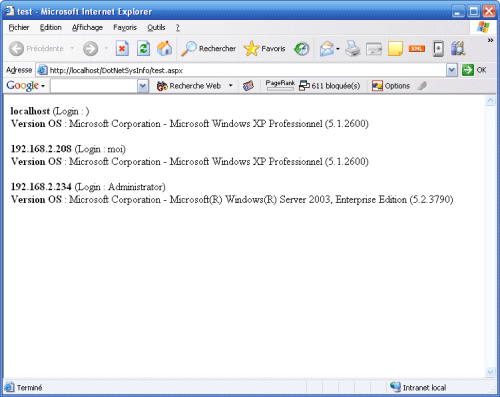Click the forward navigation arrow

click(x=90, y=49)
